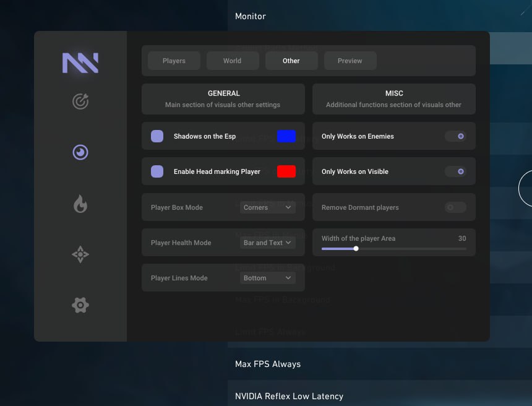Open the target aim section icon
Screen dimensions: 532x406
pyautogui.click(x=80, y=101)
